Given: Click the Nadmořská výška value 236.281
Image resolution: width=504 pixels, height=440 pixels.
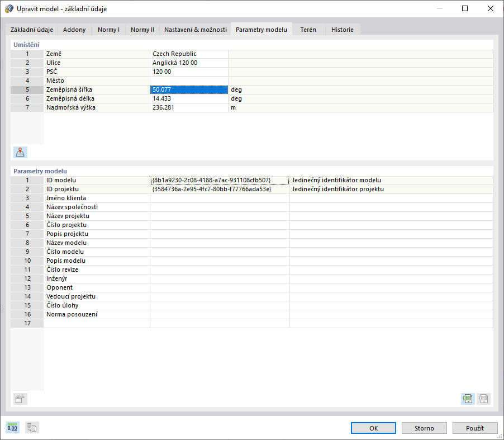Looking at the screenshot, I should tap(189, 107).
